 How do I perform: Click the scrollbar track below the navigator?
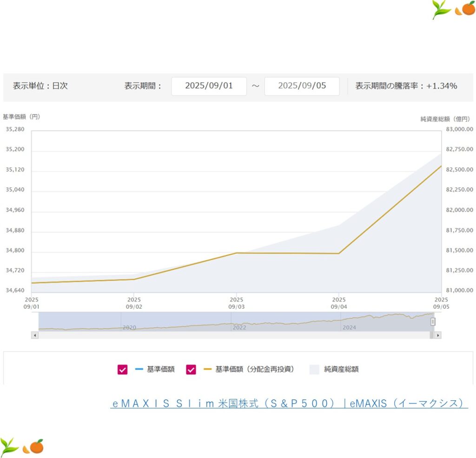(232, 335)
